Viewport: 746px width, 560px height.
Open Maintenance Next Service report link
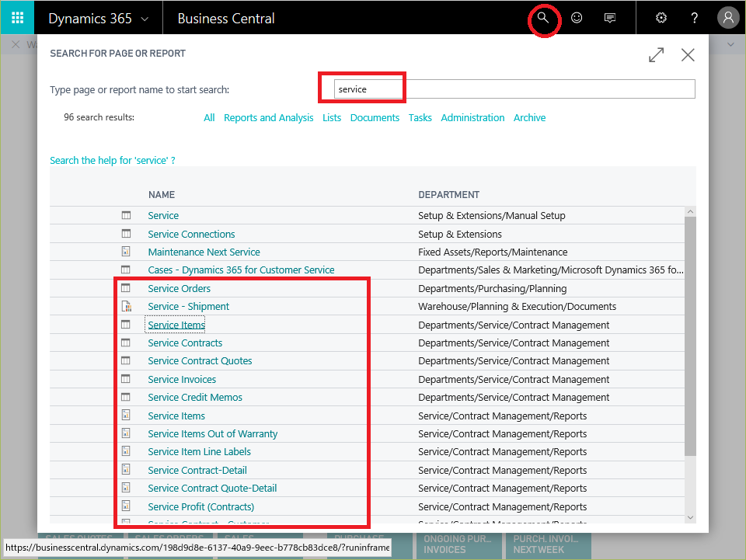click(x=204, y=252)
